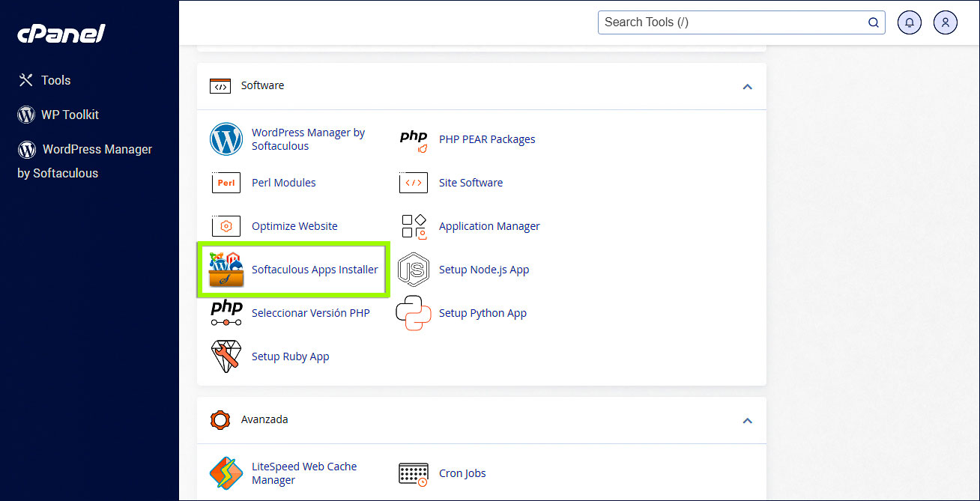Click the PHP PEAR Packages icon
980x501 pixels.
pyautogui.click(x=414, y=139)
